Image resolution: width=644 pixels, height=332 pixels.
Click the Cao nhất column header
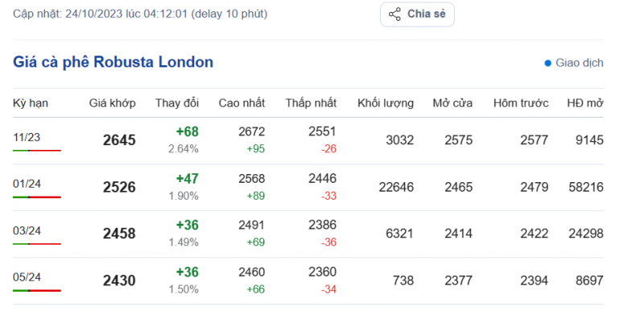[x=242, y=103]
